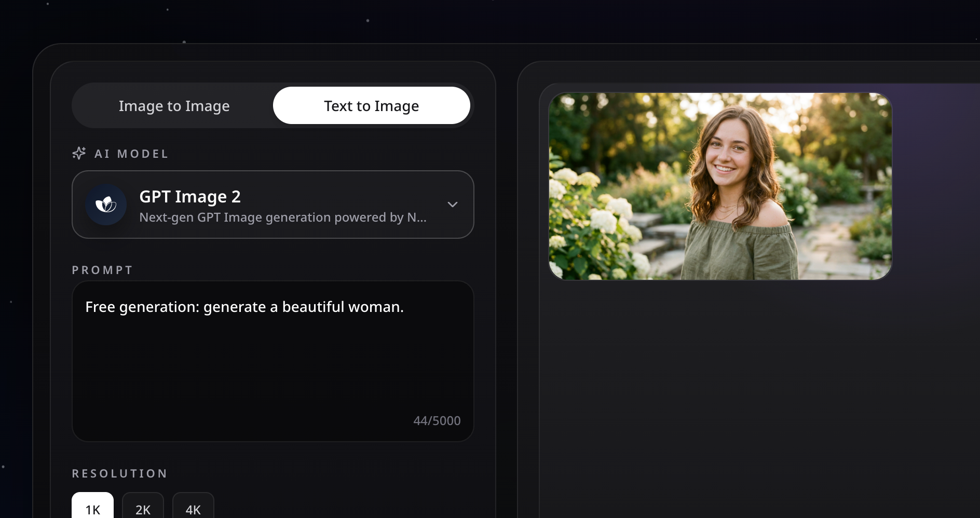
Task: Click the RESOLUTION section heading
Action: [x=119, y=473]
